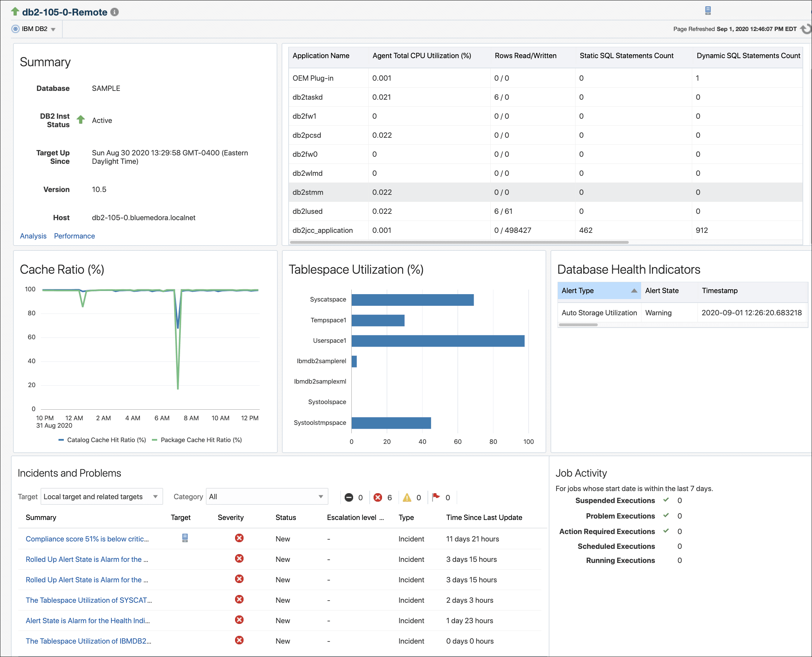The width and height of the screenshot is (812, 657).
Task: Click the gray no-severity filter icon
Action: [x=349, y=497]
